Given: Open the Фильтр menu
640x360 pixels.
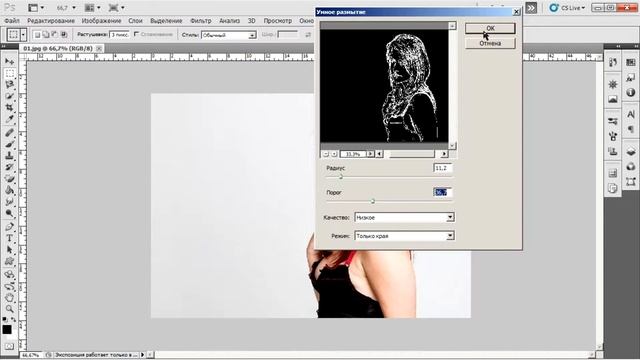Looking at the screenshot, I should 200,20.
